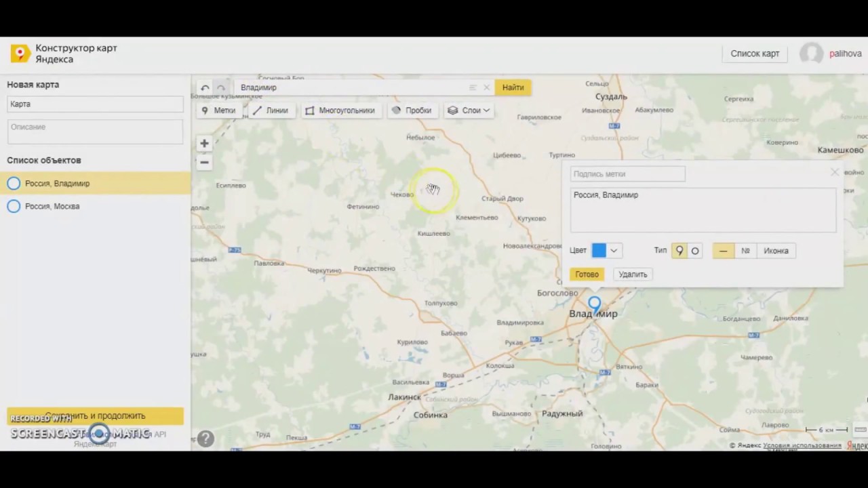Undo the last map edit

205,87
